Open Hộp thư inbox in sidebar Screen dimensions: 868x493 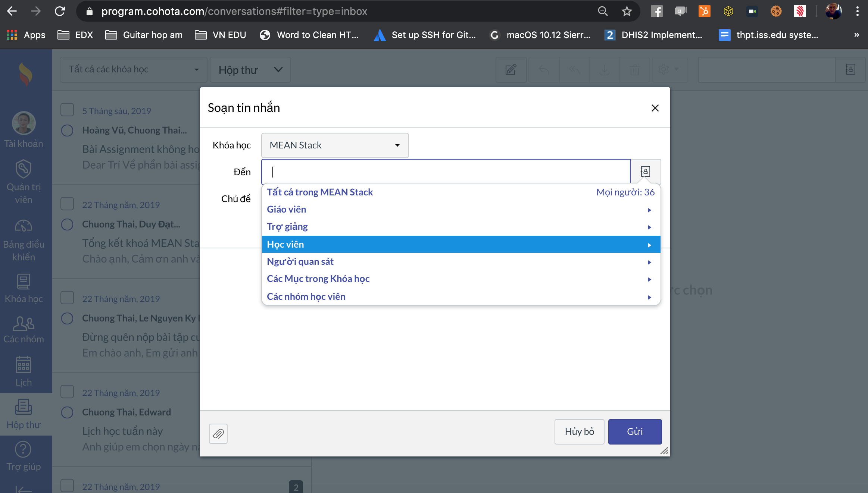point(24,414)
